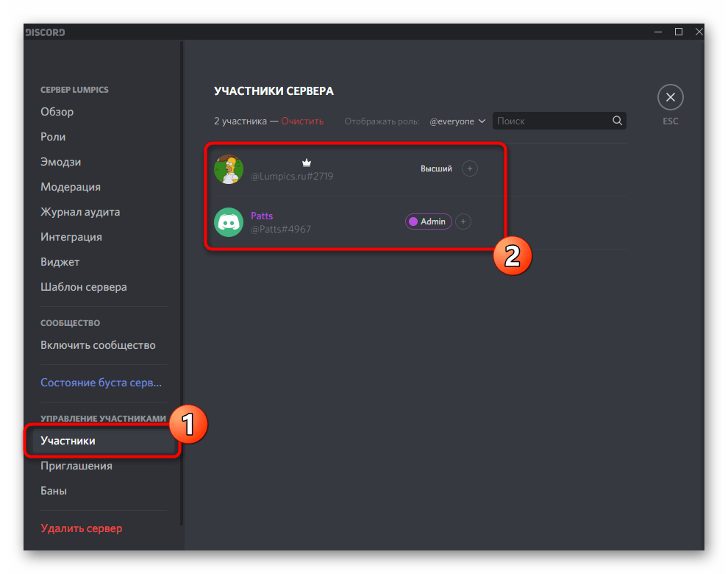
Task: Click the Homer Simpson avatar
Action: [229, 169]
